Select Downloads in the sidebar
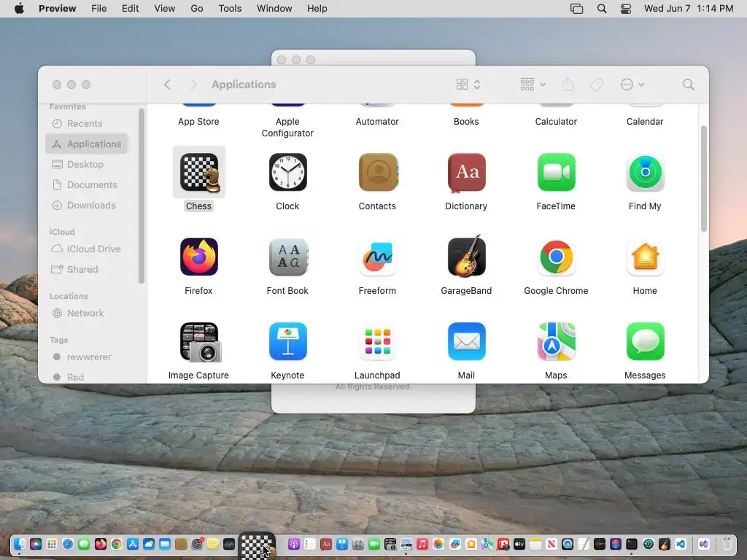Image resolution: width=747 pixels, height=560 pixels. [x=87, y=205]
